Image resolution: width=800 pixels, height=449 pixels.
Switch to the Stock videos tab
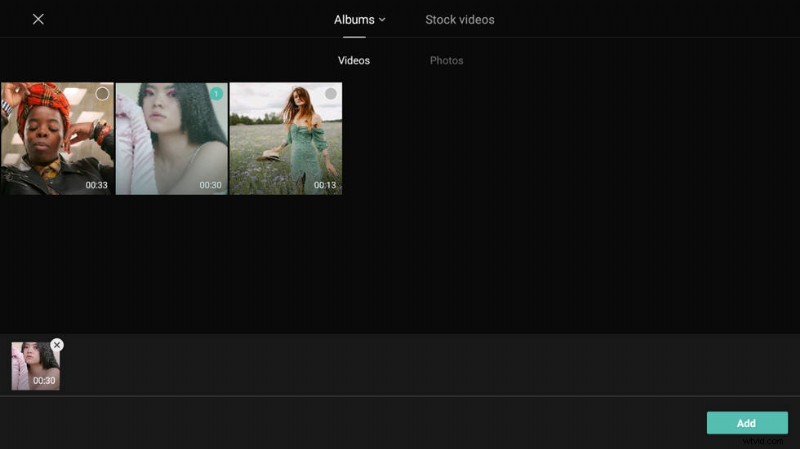point(459,20)
